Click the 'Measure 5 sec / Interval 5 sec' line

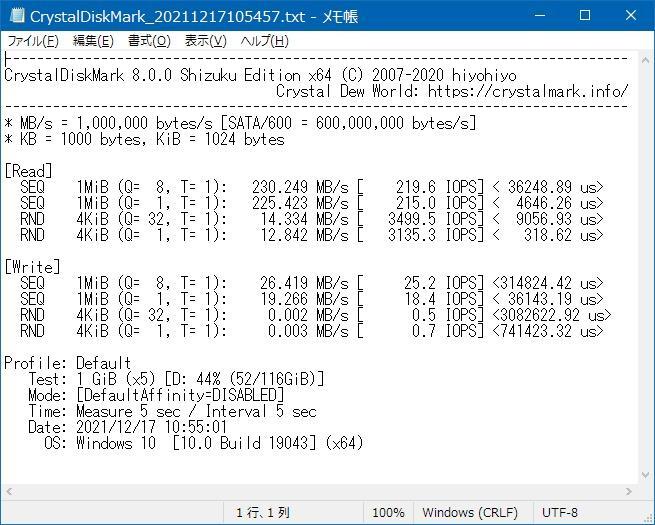point(196,411)
